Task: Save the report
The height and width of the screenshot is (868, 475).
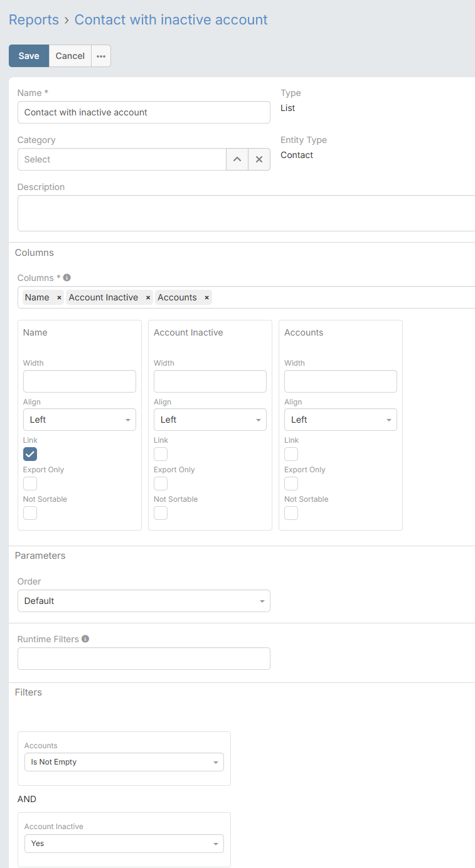Action: [29, 56]
